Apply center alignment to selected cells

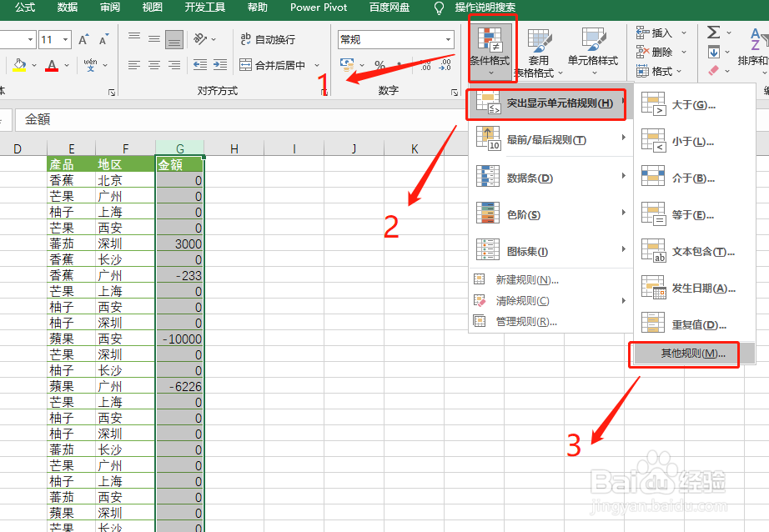[153, 66]
